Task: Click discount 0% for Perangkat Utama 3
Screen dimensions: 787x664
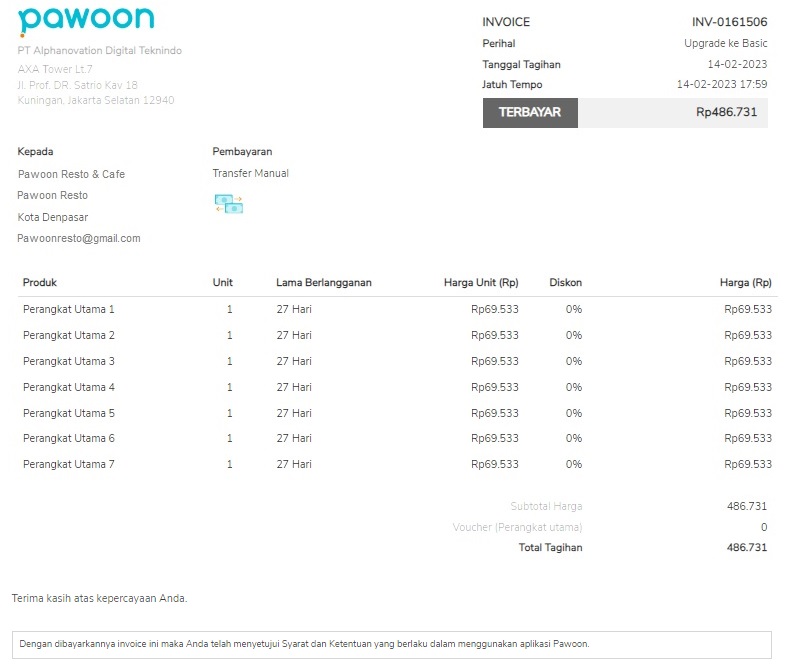Action: [x=574, y=361]
